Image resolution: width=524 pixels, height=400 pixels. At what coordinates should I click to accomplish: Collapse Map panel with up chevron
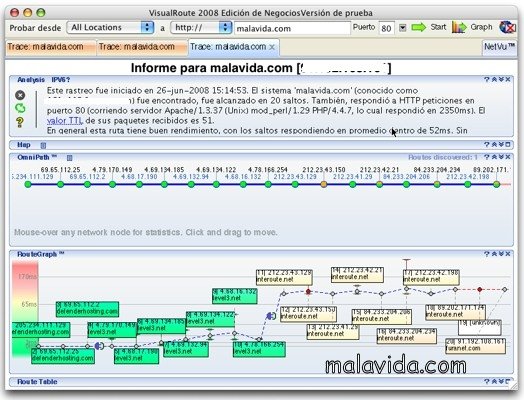494,145
